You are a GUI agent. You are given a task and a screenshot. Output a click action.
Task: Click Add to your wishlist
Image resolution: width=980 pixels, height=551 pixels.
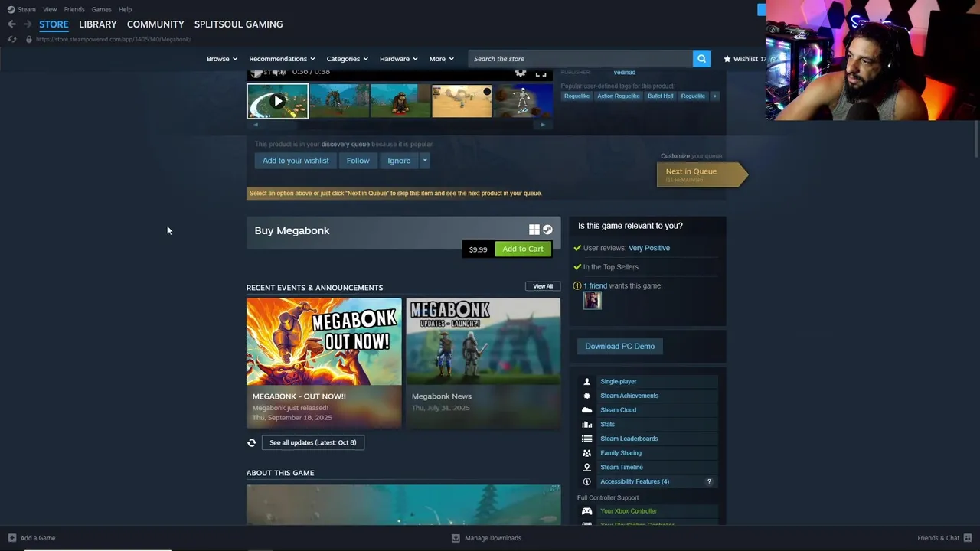click(x=296, y=161)
